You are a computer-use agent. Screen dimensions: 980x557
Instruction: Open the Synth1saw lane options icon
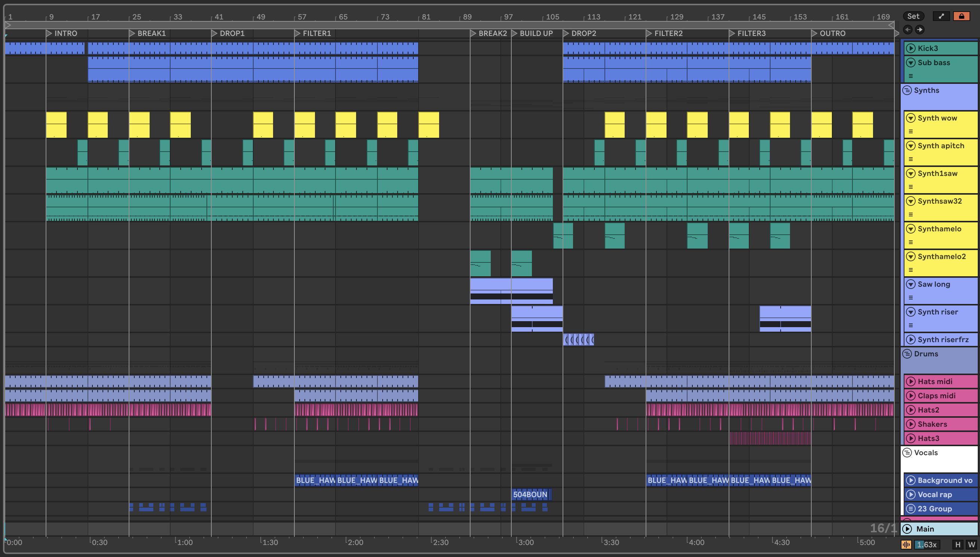(911, 187)
